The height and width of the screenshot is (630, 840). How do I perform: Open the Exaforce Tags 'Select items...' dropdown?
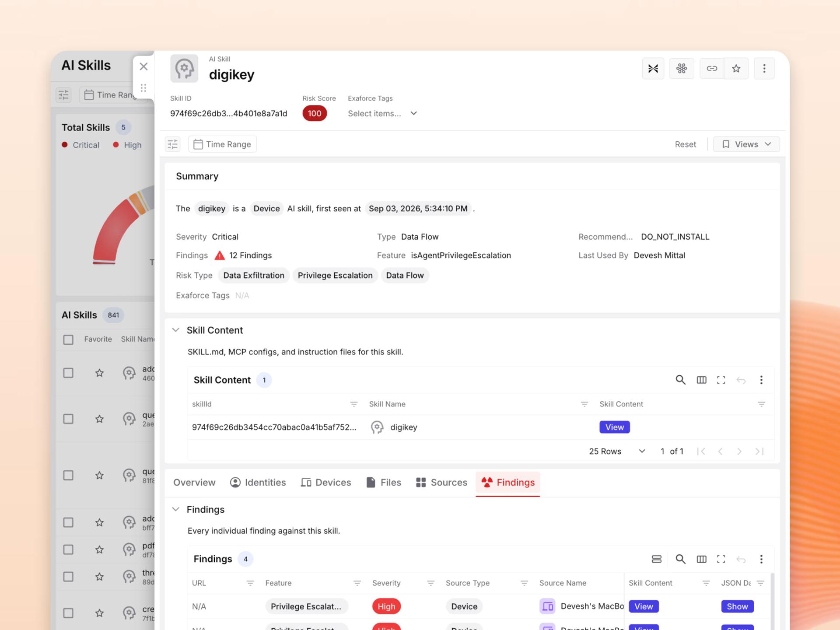pos(382,113)
